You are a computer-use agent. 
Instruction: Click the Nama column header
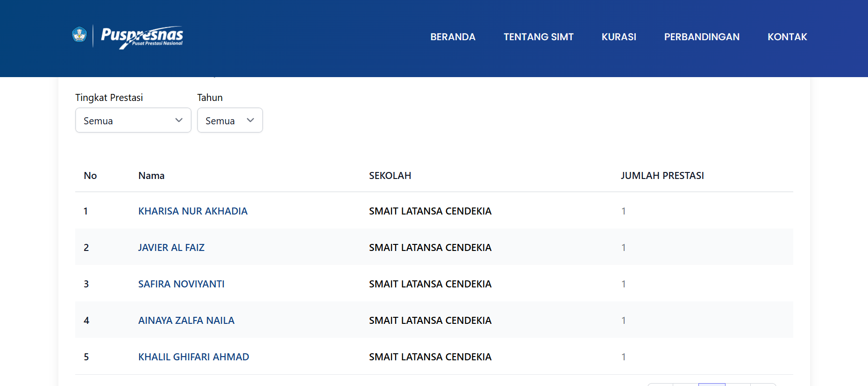point(151,176)
